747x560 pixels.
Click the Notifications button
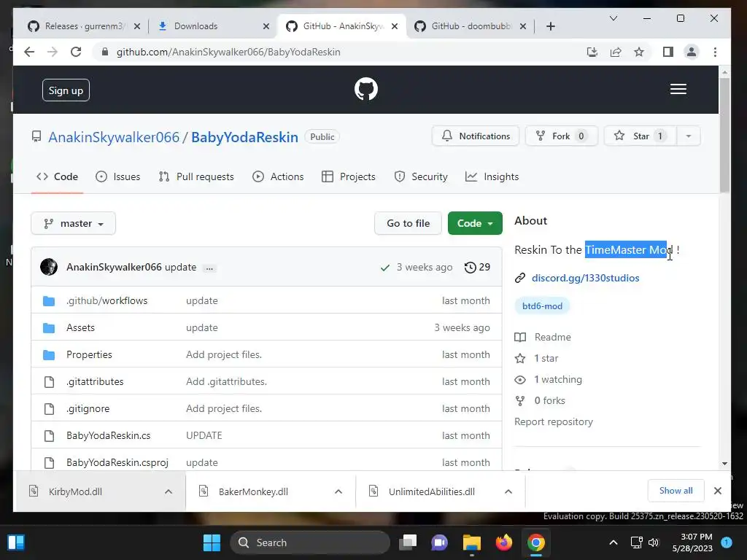(476, 136)
